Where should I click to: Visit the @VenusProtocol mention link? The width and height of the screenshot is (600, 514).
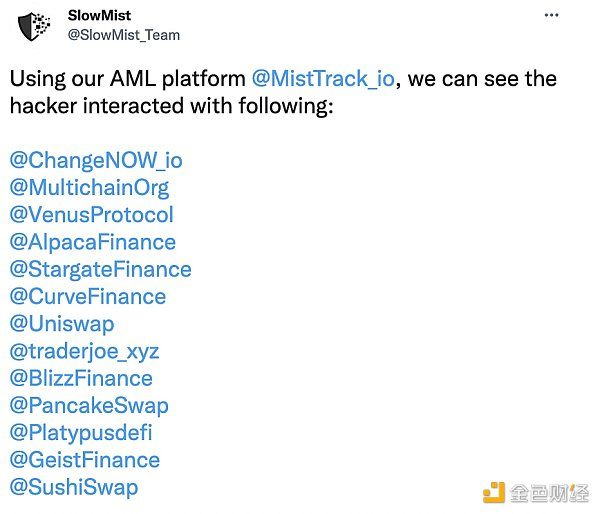coord(91,214)
